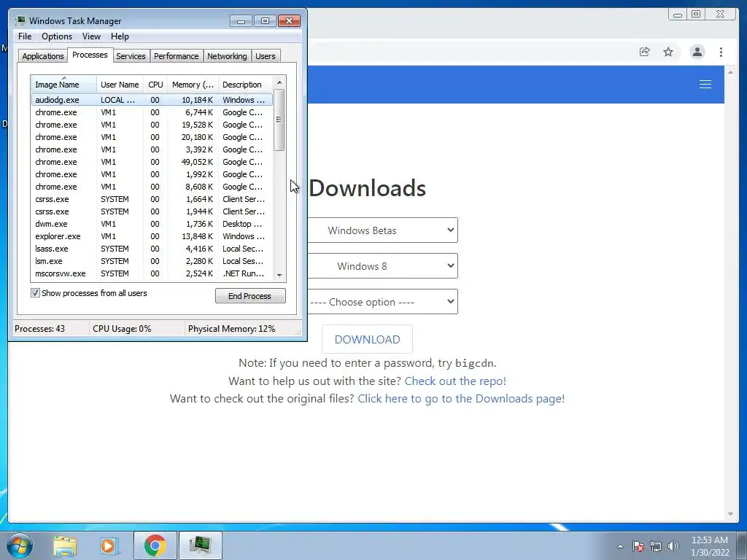
Task: Switch to the Performance tab
Action: [177, 56]
